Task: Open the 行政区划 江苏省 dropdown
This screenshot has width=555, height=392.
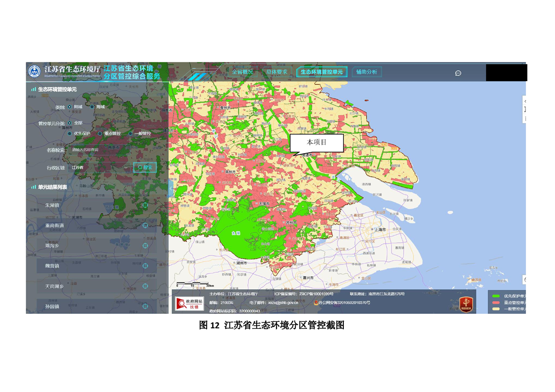Action: 99,168
